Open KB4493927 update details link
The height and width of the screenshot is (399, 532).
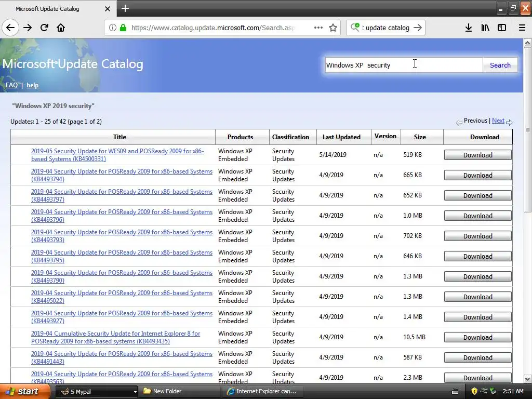(x=122, y=317)
